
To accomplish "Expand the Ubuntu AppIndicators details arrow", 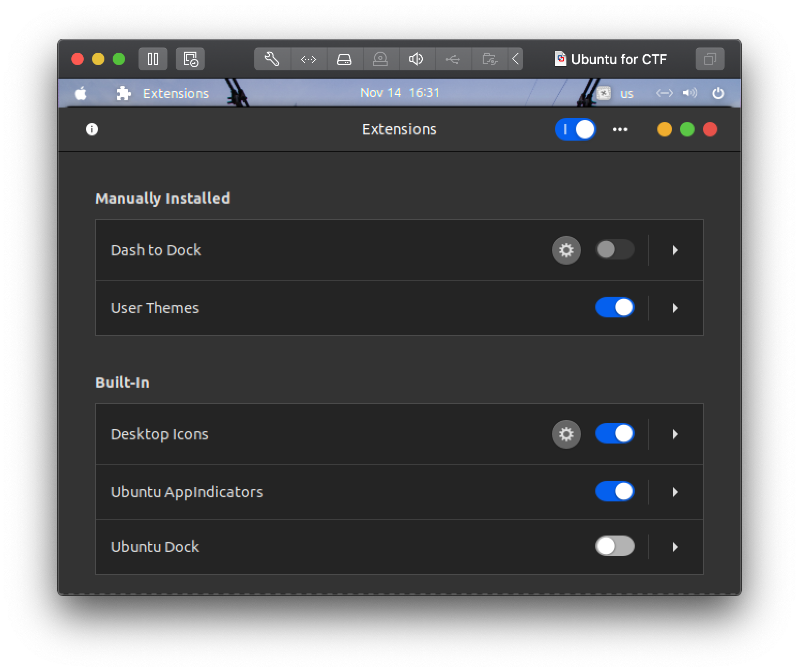I will click(x=675, y=492).
